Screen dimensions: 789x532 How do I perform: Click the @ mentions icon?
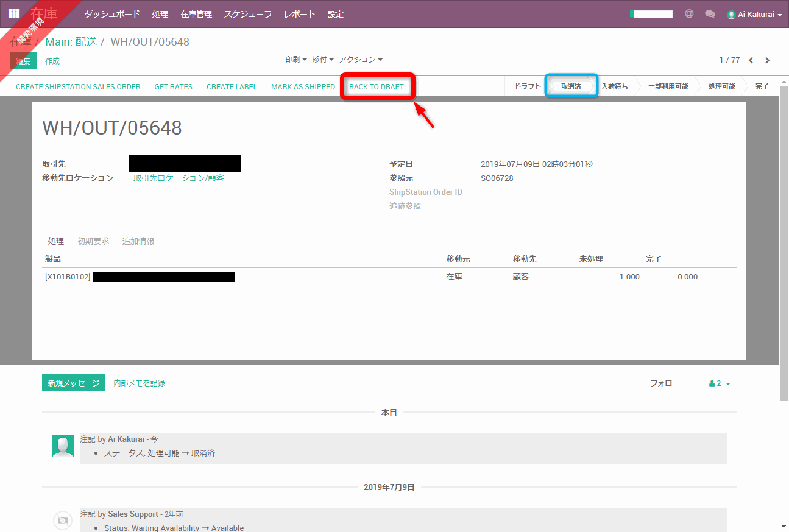[x=689, y=13]
